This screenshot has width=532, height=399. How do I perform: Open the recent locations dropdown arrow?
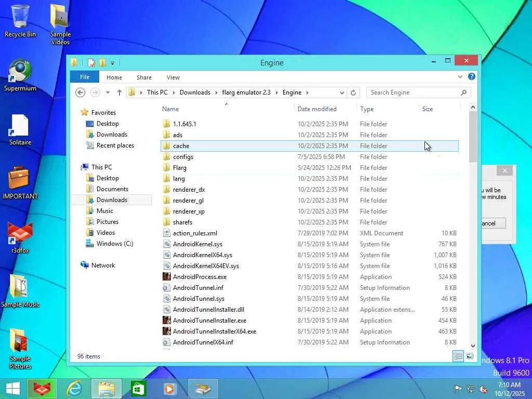108,92
